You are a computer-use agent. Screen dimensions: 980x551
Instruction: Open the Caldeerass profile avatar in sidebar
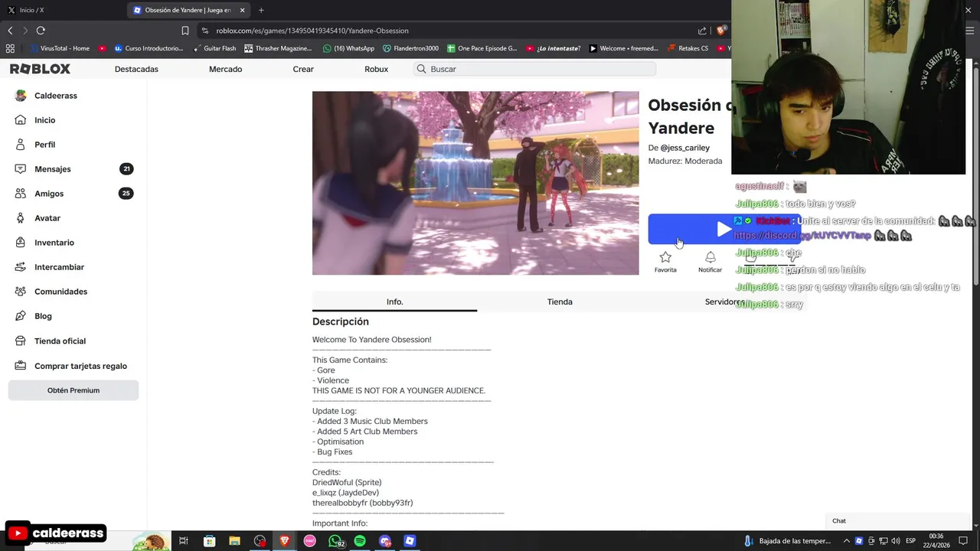[21, 96]
